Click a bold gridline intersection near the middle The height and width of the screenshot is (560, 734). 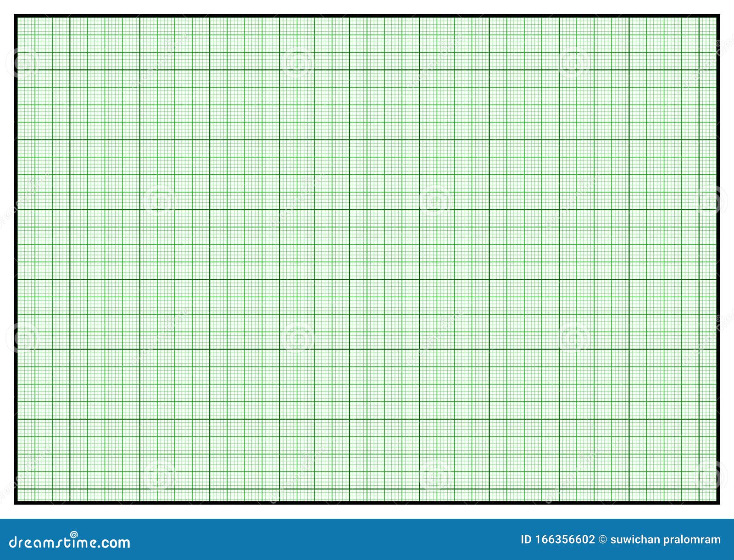click(350, 280)
